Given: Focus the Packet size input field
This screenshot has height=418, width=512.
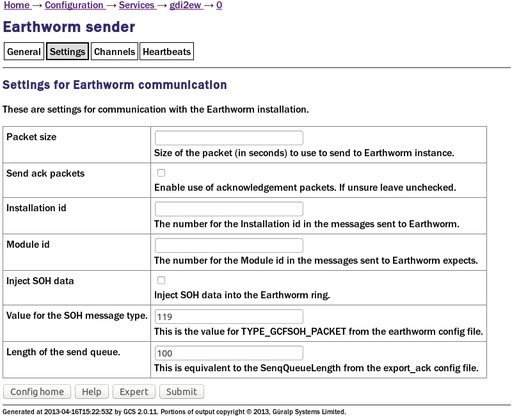Looking at the screenshot, I should coord(229,138).
